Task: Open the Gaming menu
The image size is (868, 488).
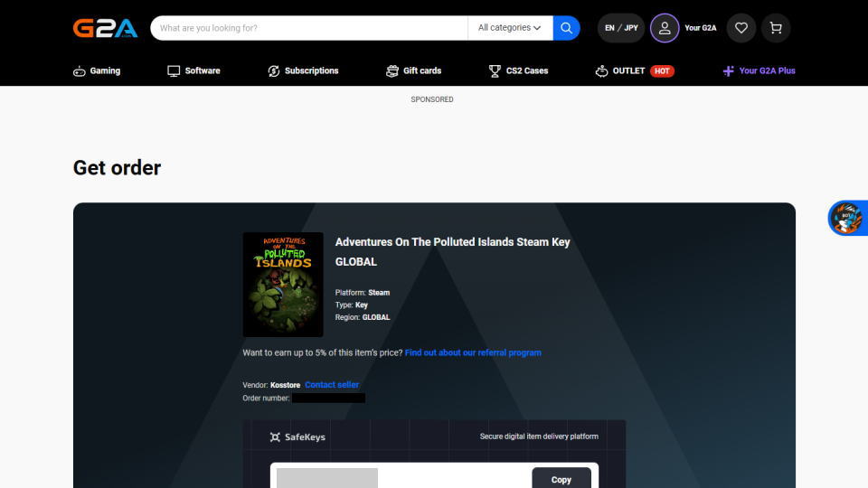Action: coord(97,70)
